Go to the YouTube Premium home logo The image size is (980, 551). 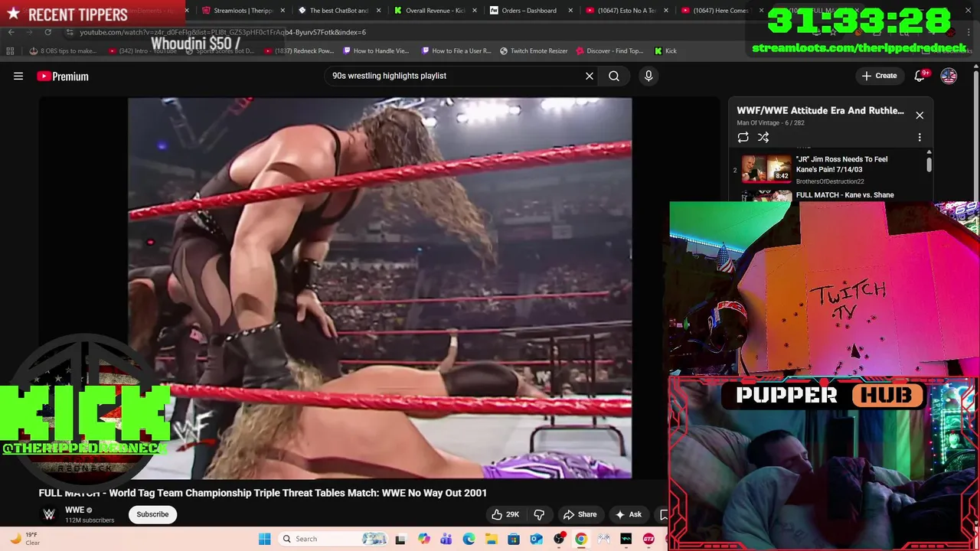click(x=63, y=76)
